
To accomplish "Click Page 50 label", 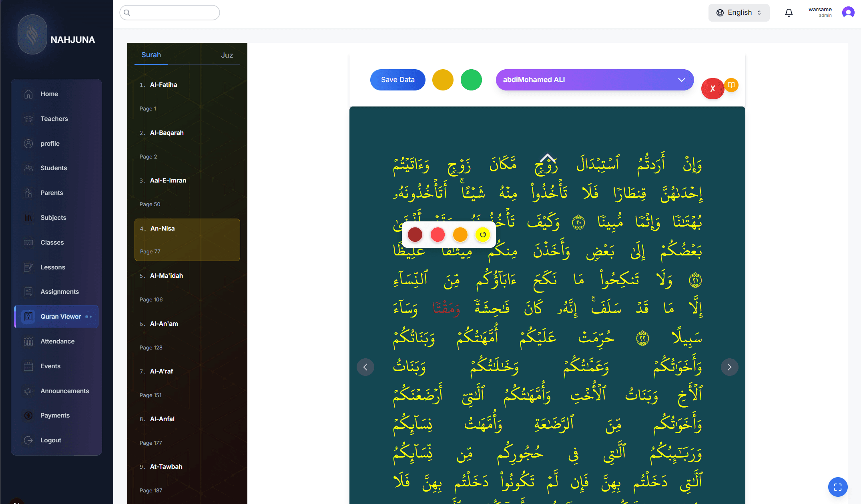I will pyautogui.click(x=150, y=204).
